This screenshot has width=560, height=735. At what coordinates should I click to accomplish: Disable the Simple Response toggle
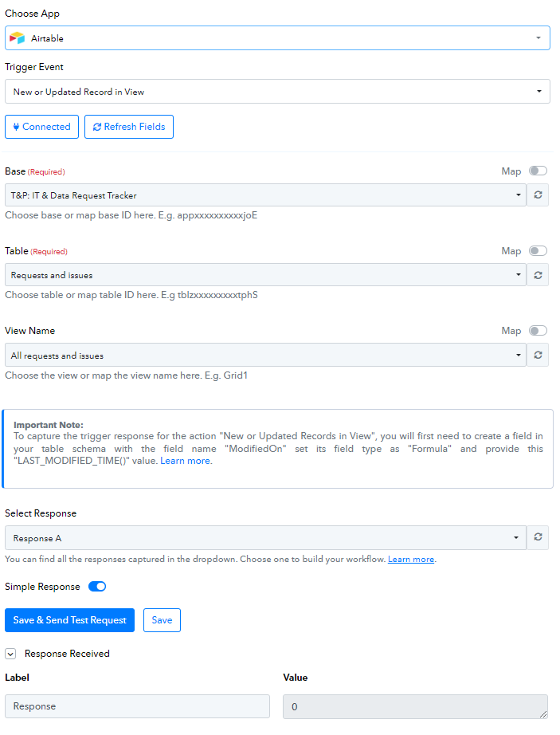point(97,587)
